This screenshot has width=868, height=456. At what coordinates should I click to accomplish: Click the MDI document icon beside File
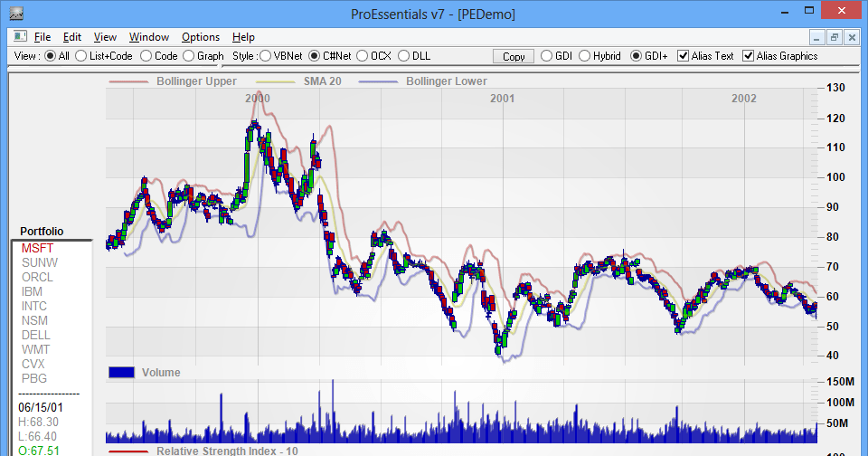pyautogui.click(x=19, y=37)
